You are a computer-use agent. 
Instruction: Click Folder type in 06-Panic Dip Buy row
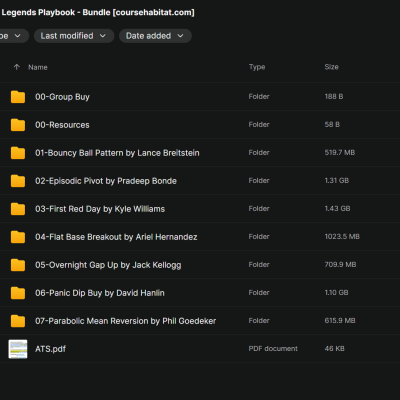click(259, 292)
